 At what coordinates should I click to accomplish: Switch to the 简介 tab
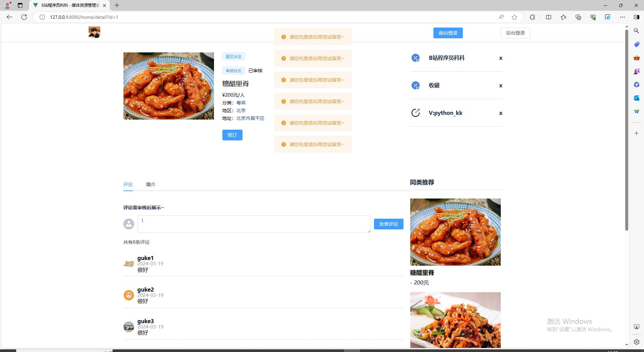[x=151, y=184]
